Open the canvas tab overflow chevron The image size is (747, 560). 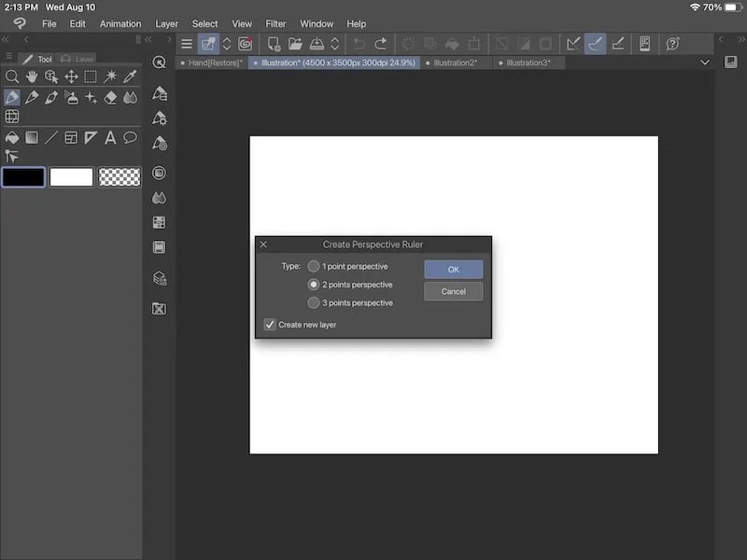coord(706,63)
